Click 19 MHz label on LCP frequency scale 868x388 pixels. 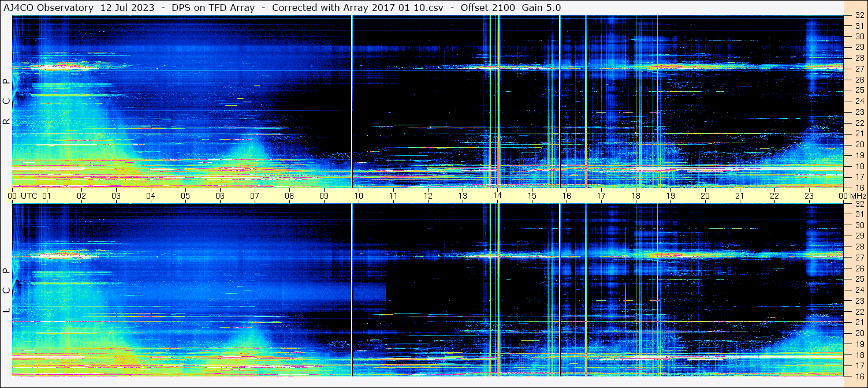pyautogui.click(x=859, y=344)
